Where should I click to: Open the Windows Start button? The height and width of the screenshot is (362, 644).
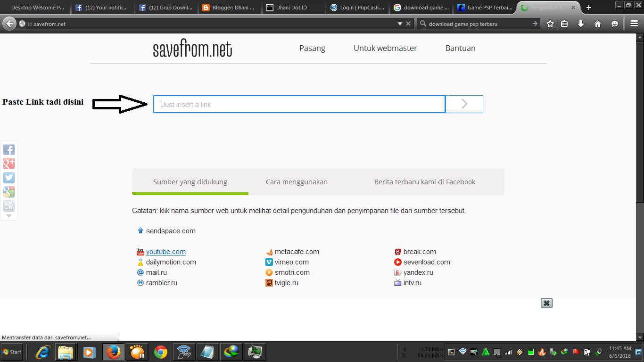point(12,352)
